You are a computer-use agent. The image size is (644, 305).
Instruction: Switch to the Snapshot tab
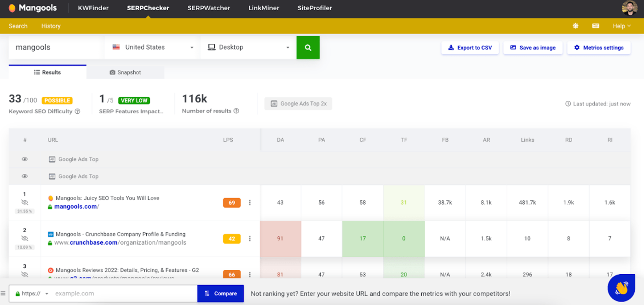(125, 72)
